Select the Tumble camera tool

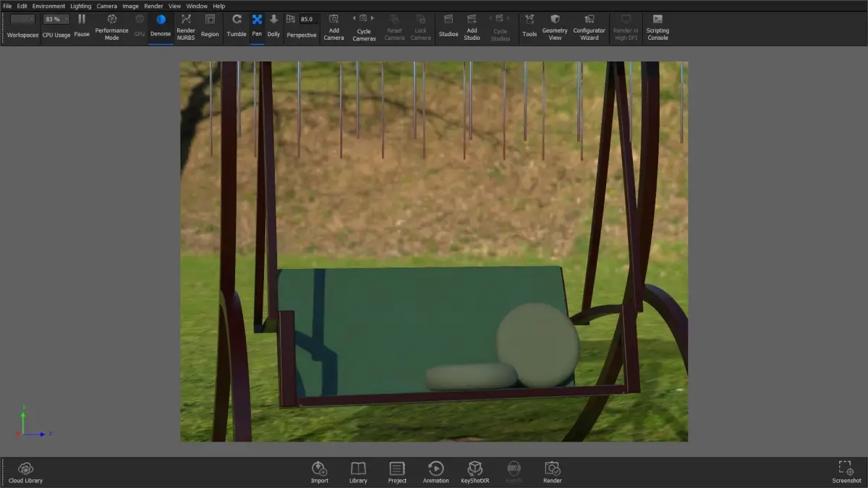237,26
